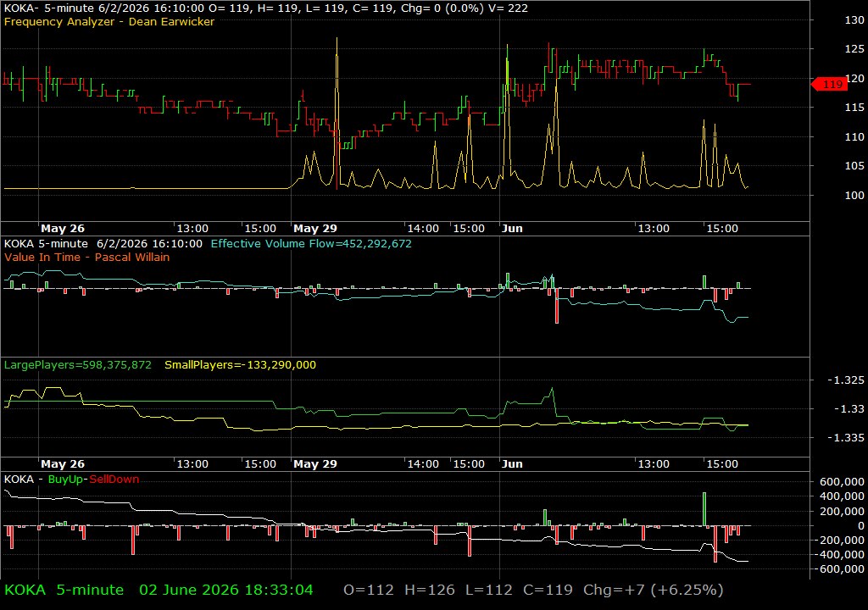Image resolution: width=868 pixels, height=610 pixels.
Task: Click the Value In Time - Pascal Willain label
Action: pos(87,257)
